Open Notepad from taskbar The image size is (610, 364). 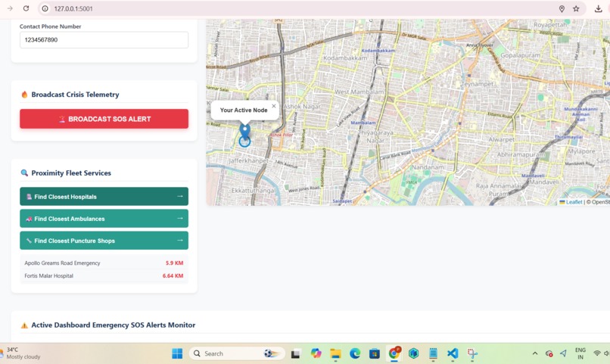pos(433,353)
